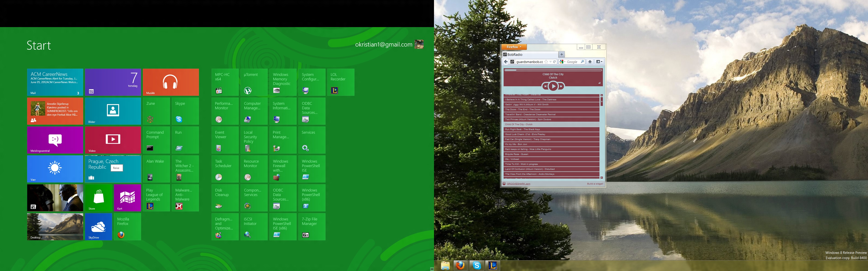
Task: Open the SkyDrive tile
Action: point(98,227)
